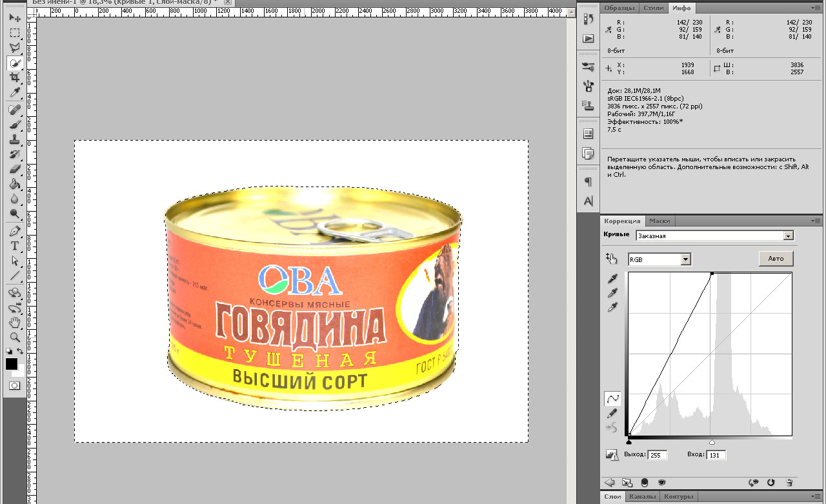Toggle Quick Mask mode

(14, 385)
